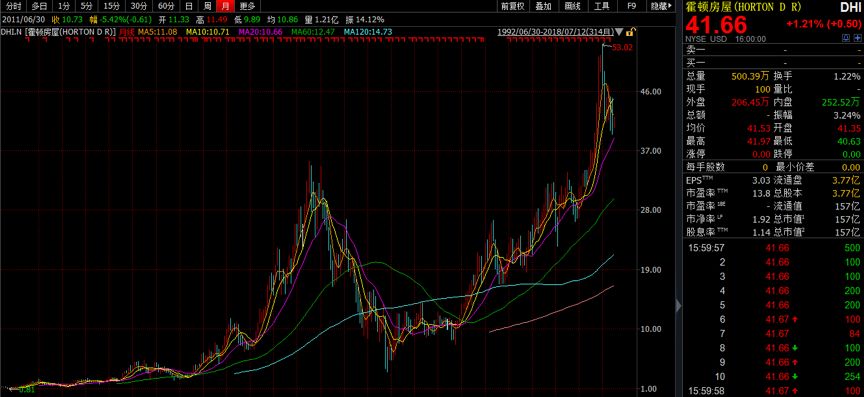This screenshot has height=397, width=864.
Task: Open the date range dropdown triangle
Action: point(620,32)
